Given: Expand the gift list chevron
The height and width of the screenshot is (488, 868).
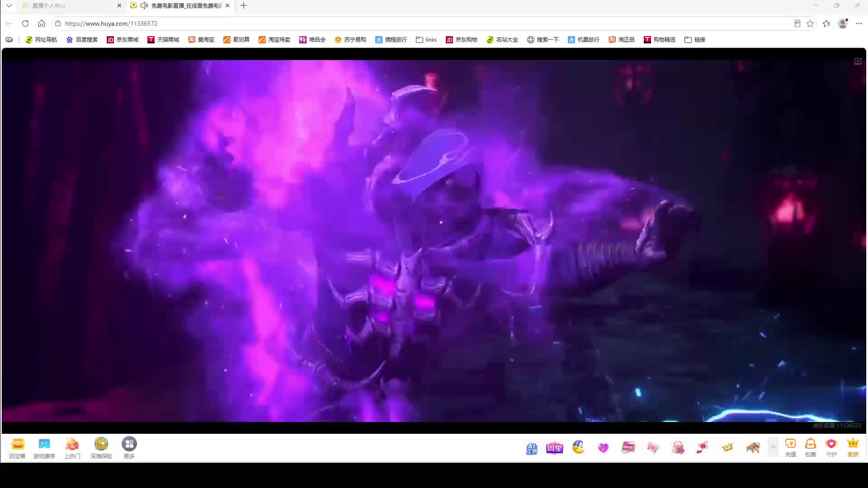Looking at the screenshot, I should 773,447.
